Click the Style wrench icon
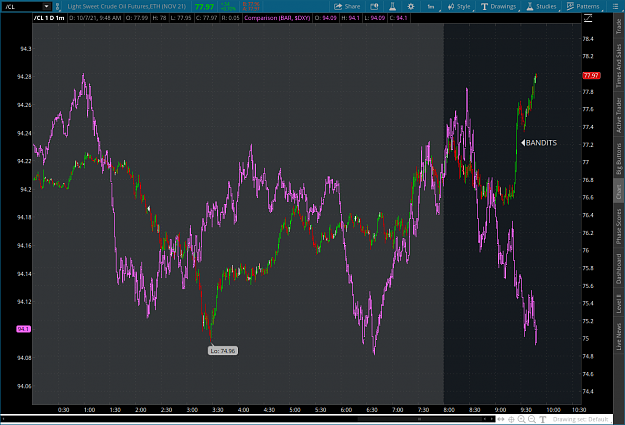The image size is (625, 425). 451,6
